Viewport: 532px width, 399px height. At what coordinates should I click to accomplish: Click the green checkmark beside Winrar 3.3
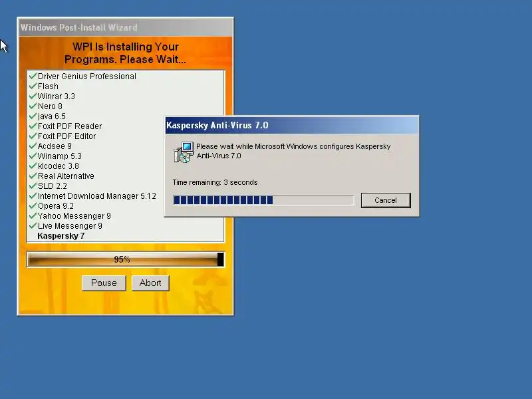click(33, 96)
